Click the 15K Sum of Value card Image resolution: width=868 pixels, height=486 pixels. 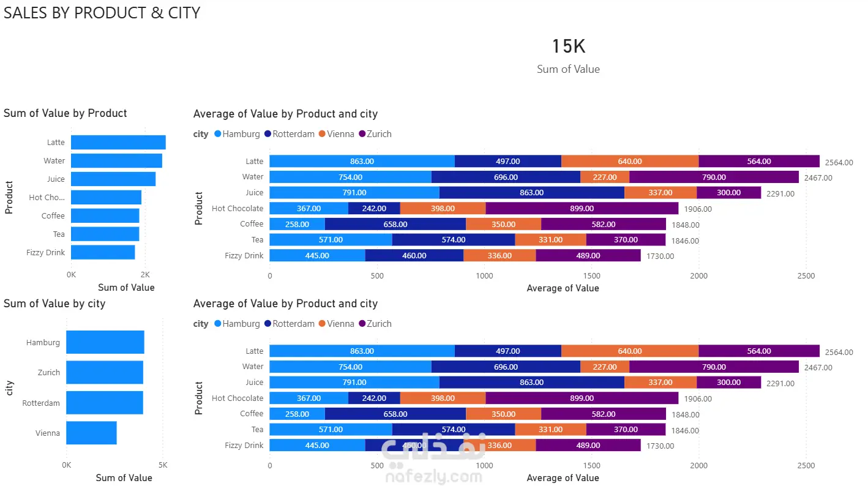pyautogui.click(x=568, y=55)
